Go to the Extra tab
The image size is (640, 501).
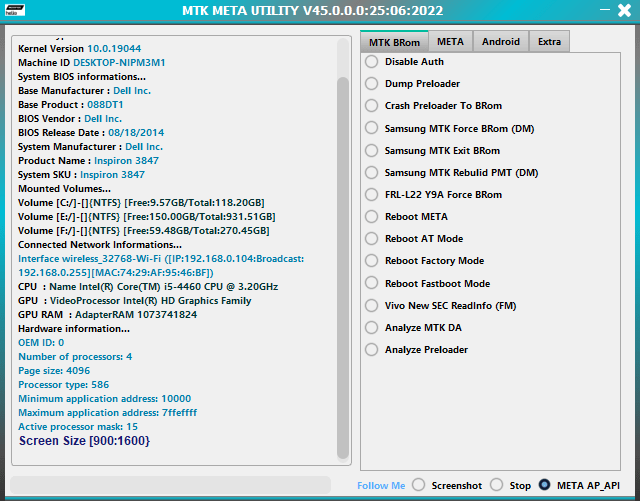tap(549, 42)
